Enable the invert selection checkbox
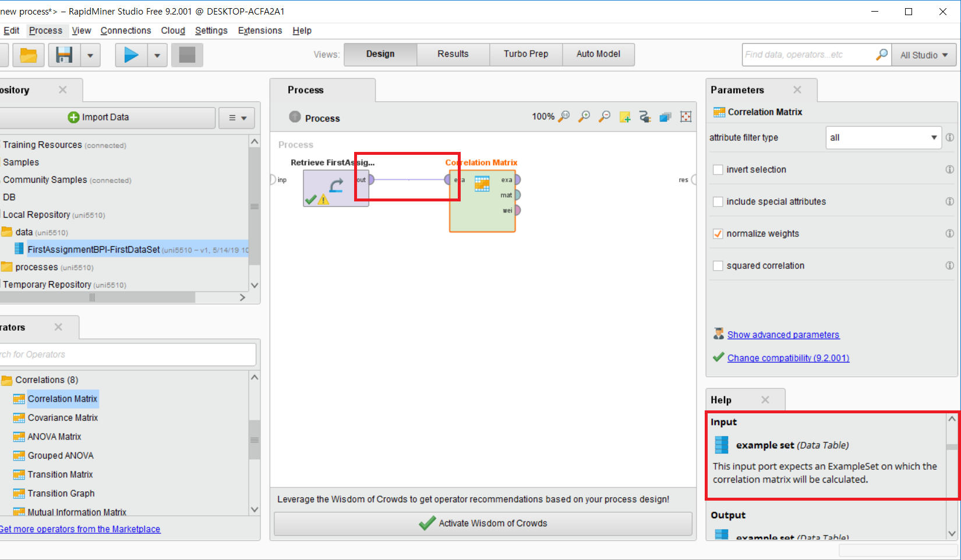 [x=718, y=169]
